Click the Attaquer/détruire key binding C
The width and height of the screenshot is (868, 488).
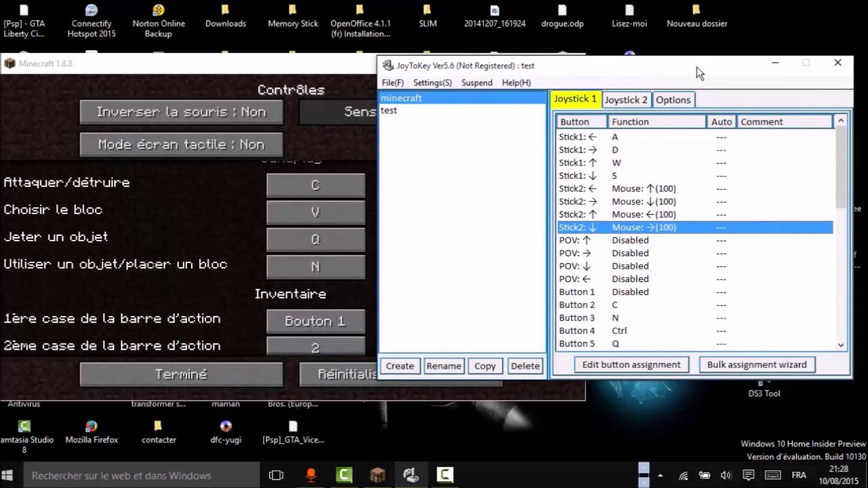(x=315, y=185)
